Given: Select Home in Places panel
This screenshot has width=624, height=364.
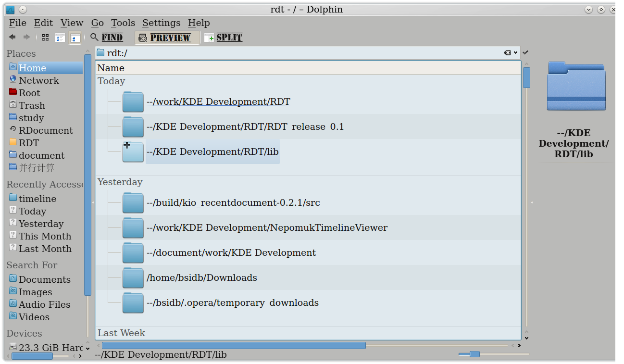Looking at the screenshot, I should 45,68.
